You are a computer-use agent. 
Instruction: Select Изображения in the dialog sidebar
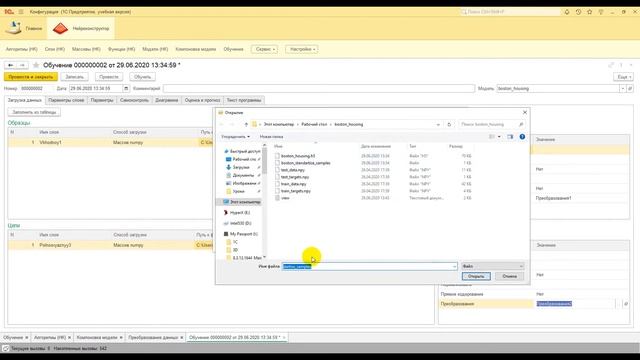pos(243,183)
